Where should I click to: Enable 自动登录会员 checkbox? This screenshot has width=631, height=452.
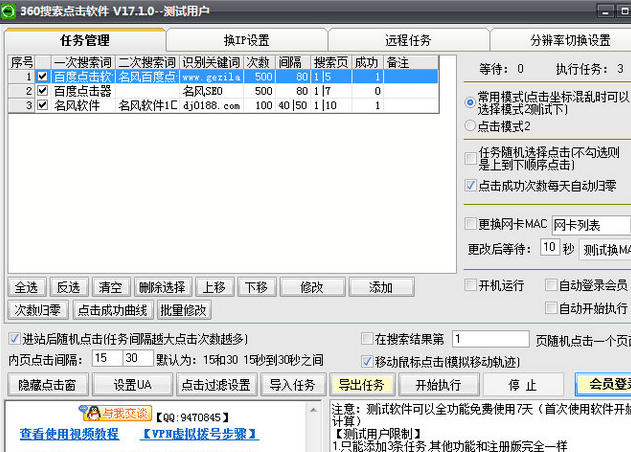click(x=551, y=285)
